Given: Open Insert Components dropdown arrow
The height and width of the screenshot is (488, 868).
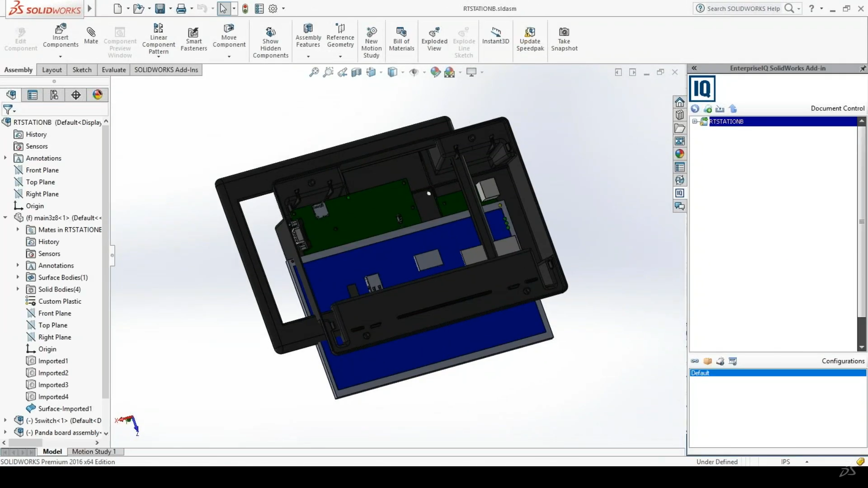Looking at the screenshot, I should click(x=61, y=56).
